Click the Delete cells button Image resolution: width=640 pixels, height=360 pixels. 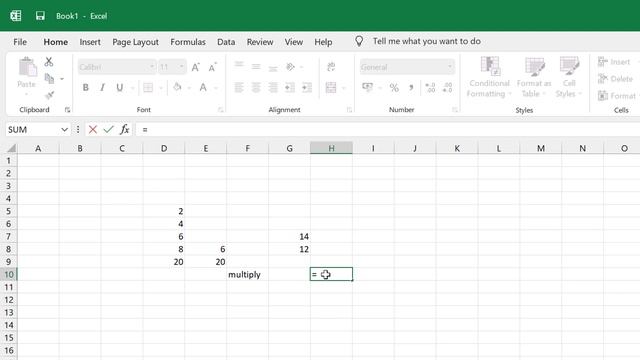(x=616, y=79)
